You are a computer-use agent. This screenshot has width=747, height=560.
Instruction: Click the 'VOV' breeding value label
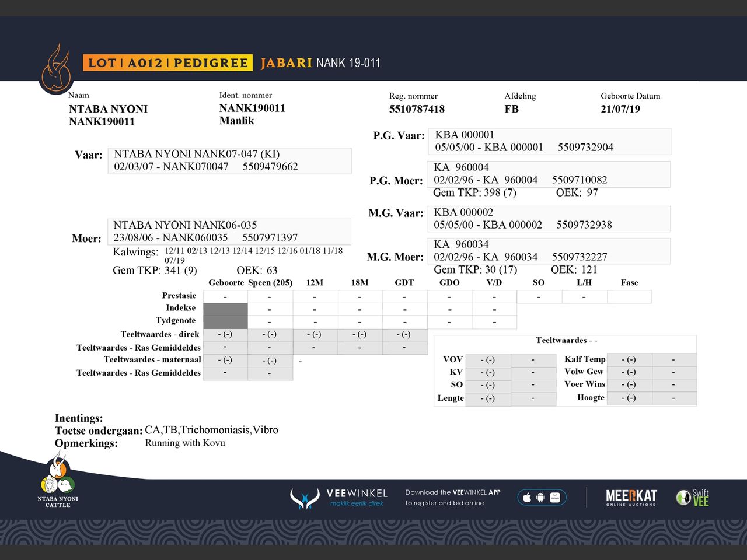coord(453,359)
